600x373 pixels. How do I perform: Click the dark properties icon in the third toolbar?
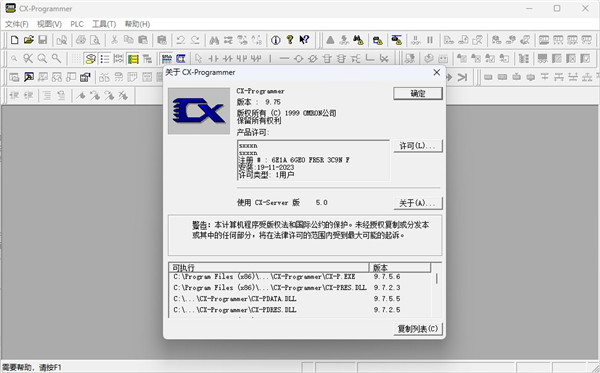(85, 77)
